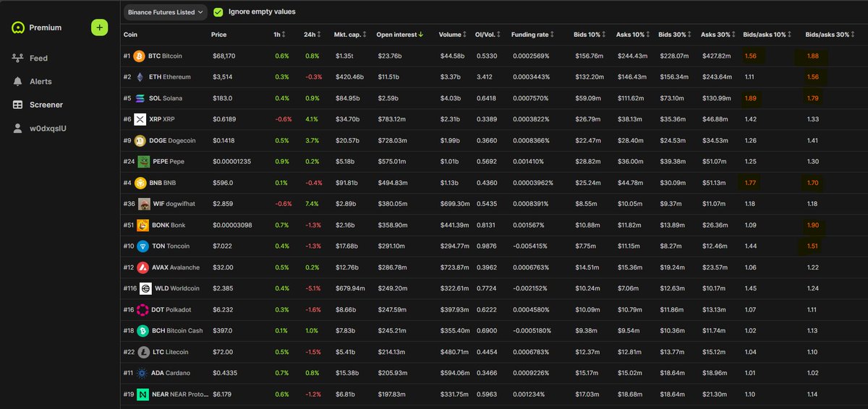Image resolution: width=868 pixels, height=409 pixels.
Task: Toggle the Ignore empty values checkbox
Action: (x=218, y=12)
